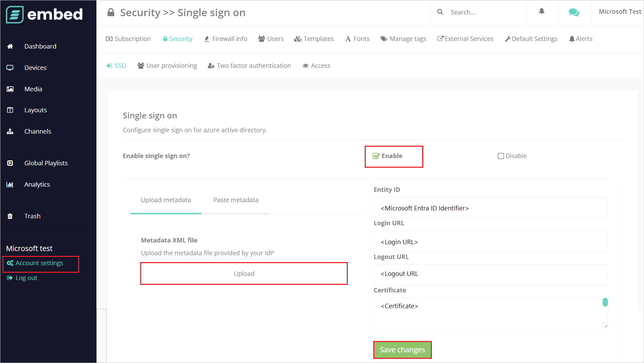
Task: Click inside the Entity ID field
Action: [x=490, y=208]
